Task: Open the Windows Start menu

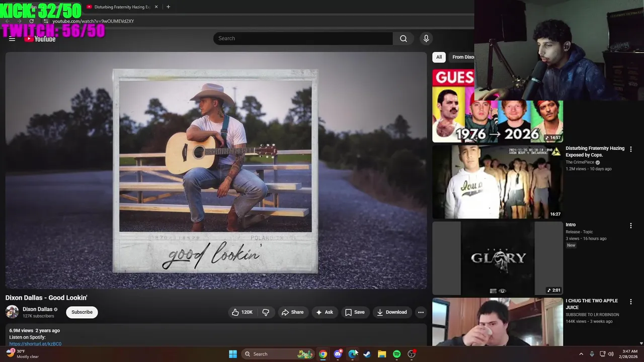Action: [x=233, y=354]
